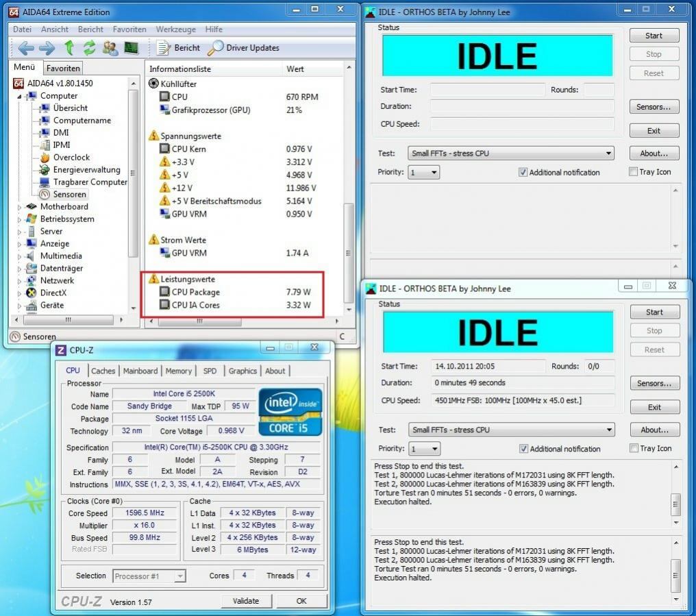The image size is (696, 616).
Task: Click the green monitor toolbar icon
Action: pos(131,47)
